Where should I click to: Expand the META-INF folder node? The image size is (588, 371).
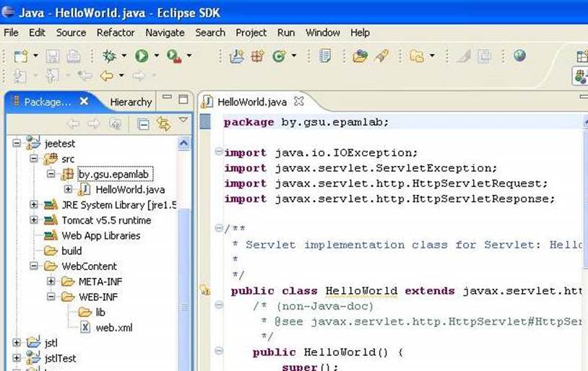point(51,281)
